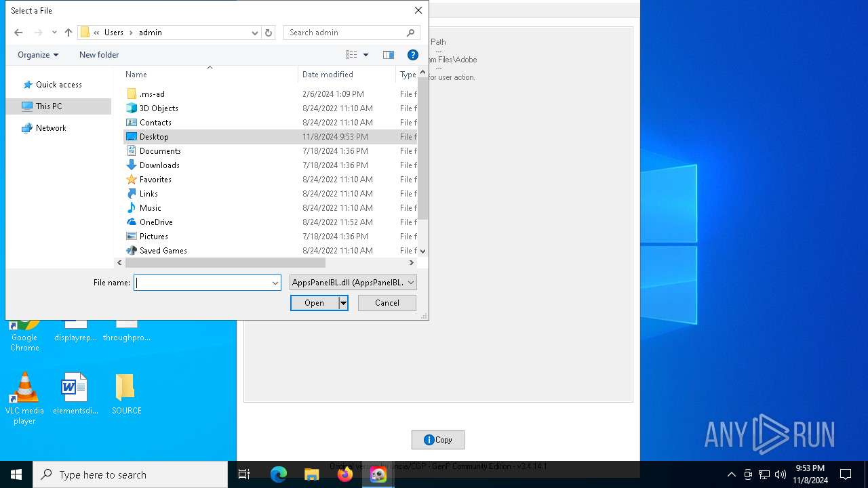The width and height of the screenshot is (868, 488).
Task: Select Network in navigation pane
Action: point(51,128)
